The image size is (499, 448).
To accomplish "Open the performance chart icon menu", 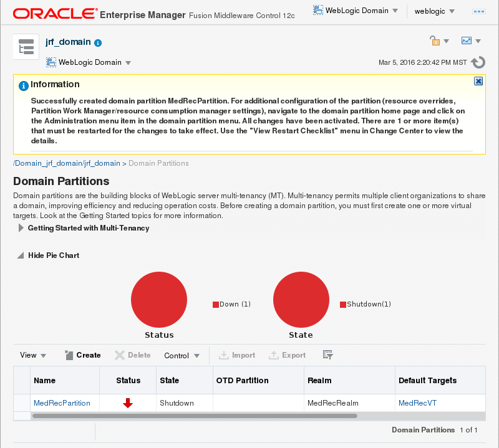I will tap(467, 41).
